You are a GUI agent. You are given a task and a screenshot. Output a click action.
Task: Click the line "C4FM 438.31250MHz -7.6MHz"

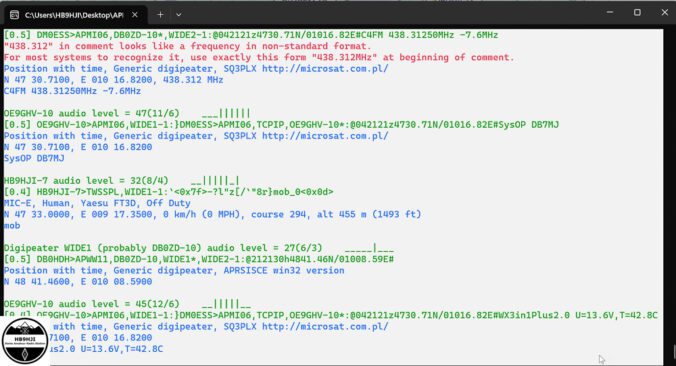tap(72, 91)
